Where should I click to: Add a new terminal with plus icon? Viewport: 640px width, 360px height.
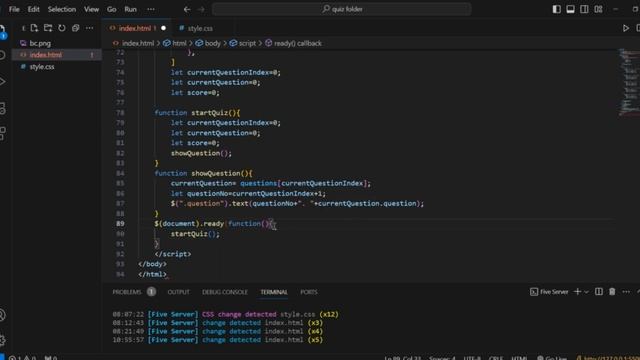577,291
